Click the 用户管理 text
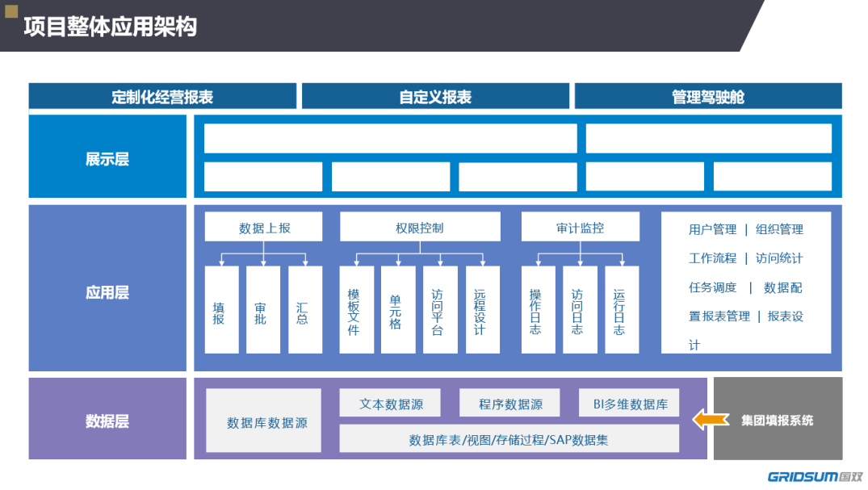The image size is (868, 490). 712,229
